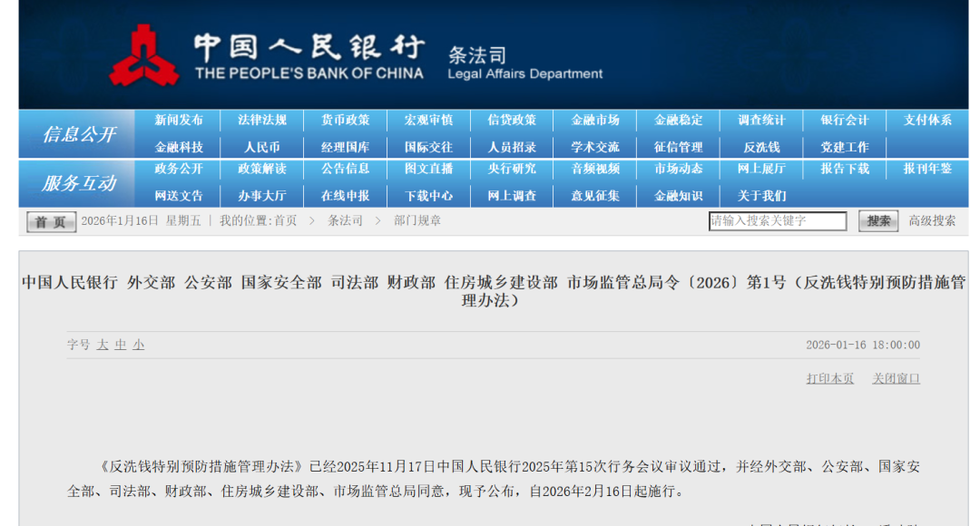Open the 新闻发布 menu item
This screenshot has width=980, height=526.
point(179,121)
